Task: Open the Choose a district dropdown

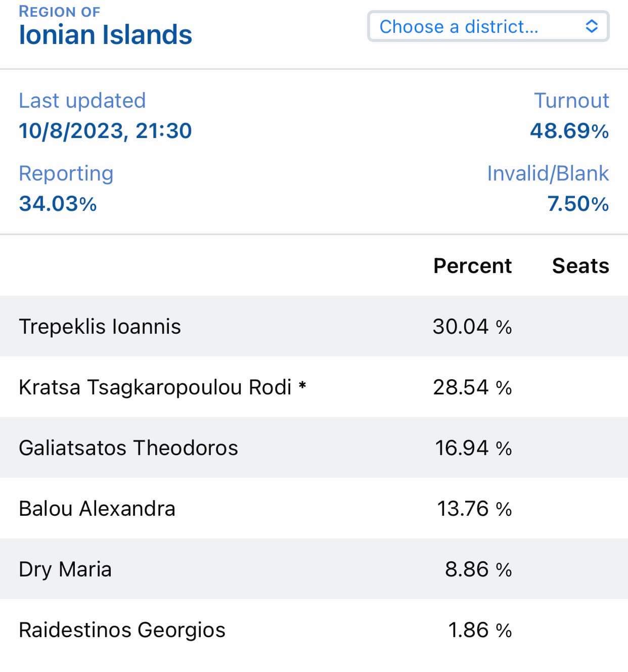Action: [488, 26]
